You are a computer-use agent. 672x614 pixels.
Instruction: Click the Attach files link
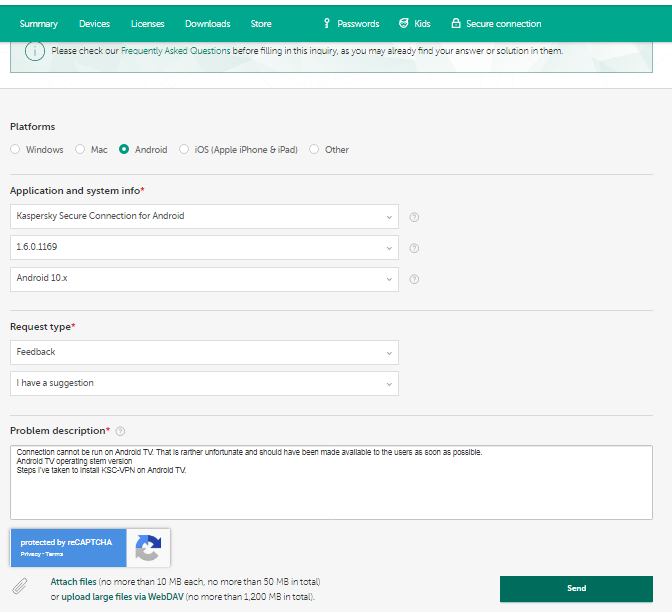[73, 581]
